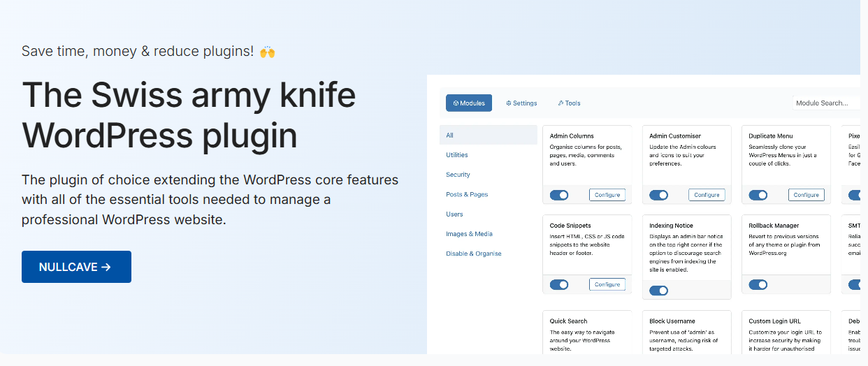Turn off the Duplicate Menu toggle
The image size is (868, 366).
(x=758, y=195)
